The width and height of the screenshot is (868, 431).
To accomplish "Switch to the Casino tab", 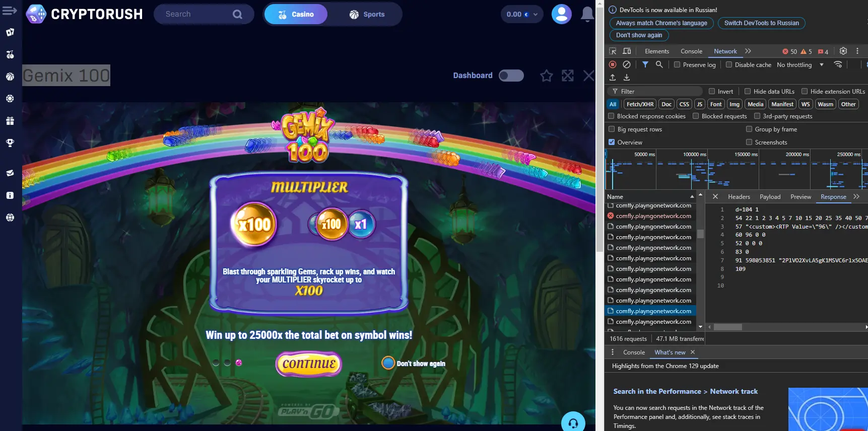I will point(296,14).
